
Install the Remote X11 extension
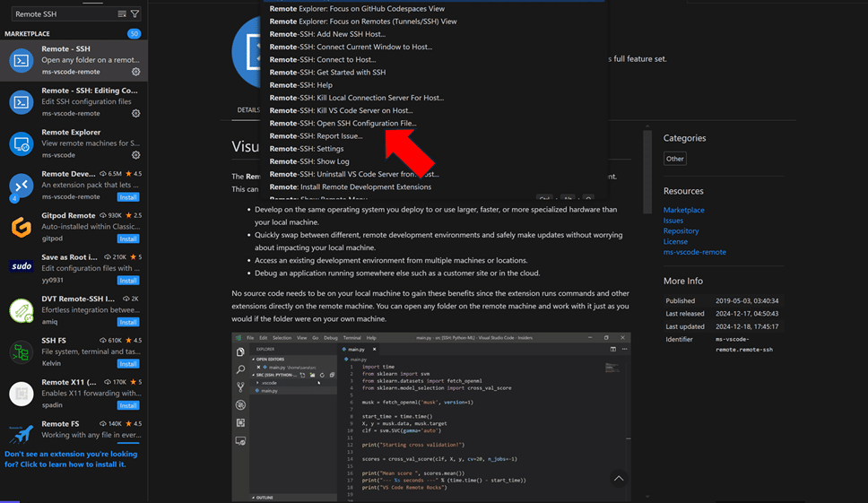point(128,405)
